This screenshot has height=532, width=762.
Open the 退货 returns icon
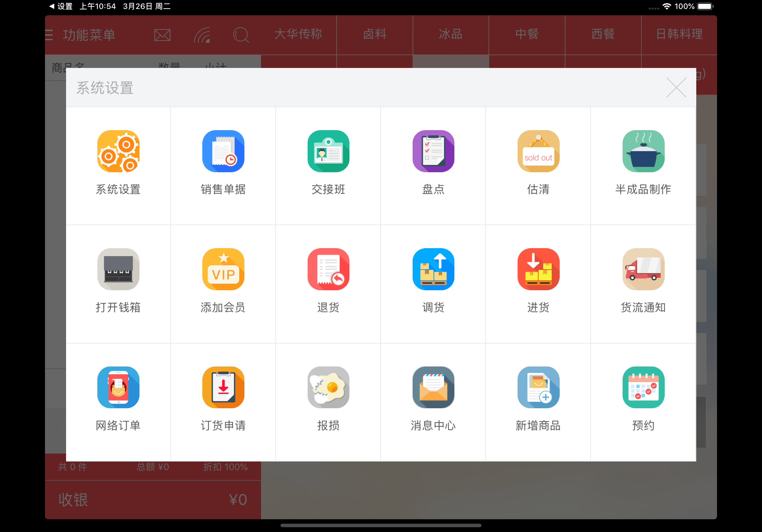pos(328,269)
